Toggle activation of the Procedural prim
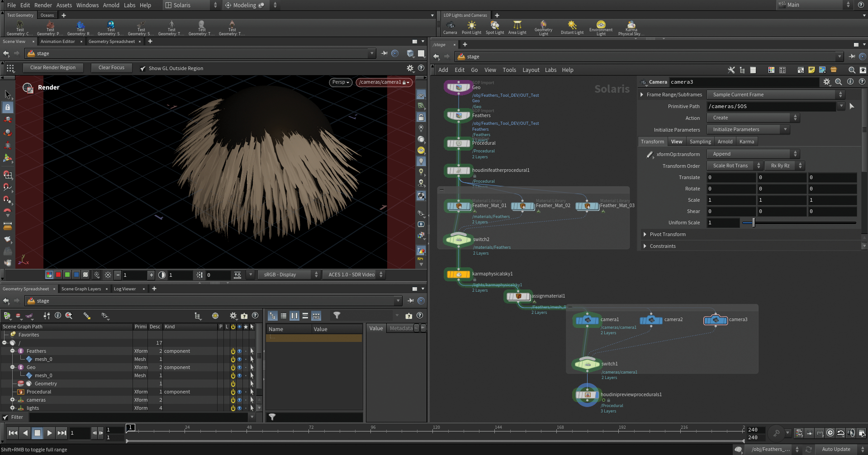 233,392
